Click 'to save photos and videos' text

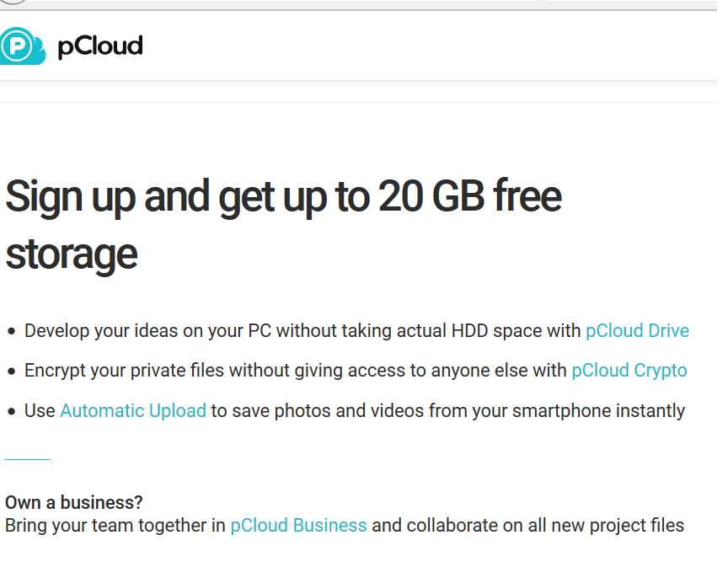click(317, 410)
